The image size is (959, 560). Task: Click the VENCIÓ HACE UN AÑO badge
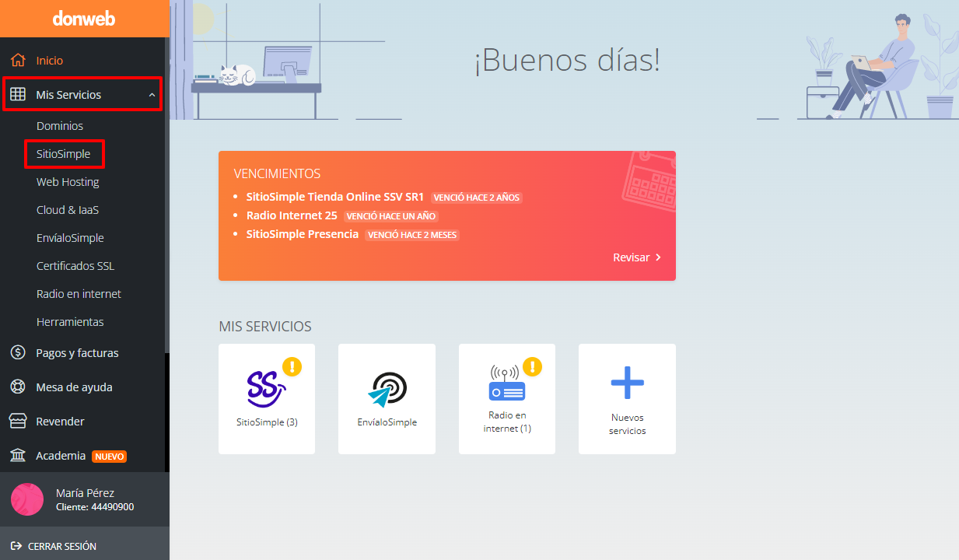point(391,216)
